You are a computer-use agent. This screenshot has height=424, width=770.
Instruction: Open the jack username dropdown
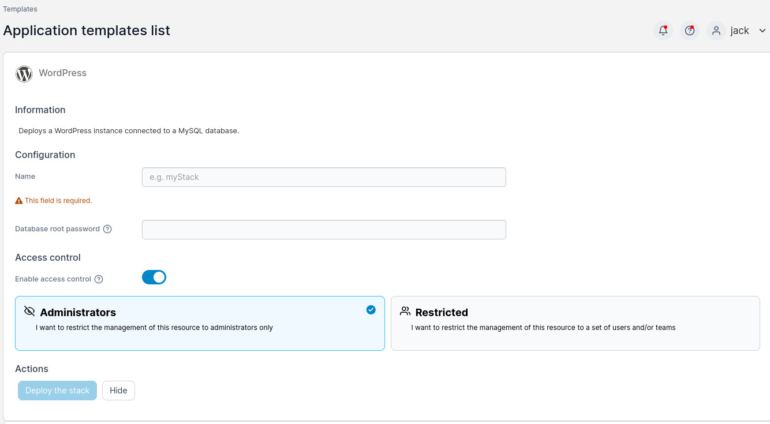[x=739, y=31]
